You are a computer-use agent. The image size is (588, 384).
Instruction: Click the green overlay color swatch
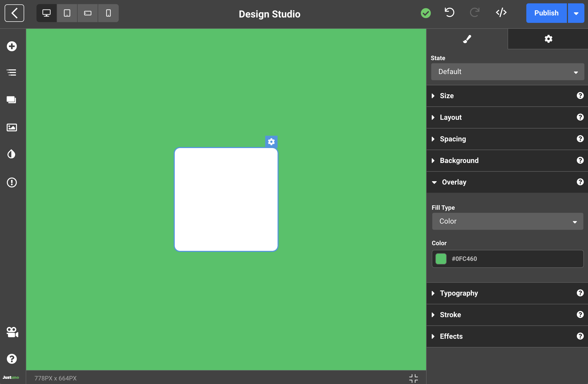(x=441, y=259)
